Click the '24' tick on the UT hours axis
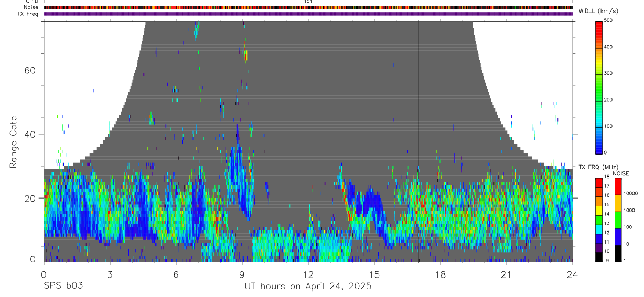644x297 pixels. [572, 274]
